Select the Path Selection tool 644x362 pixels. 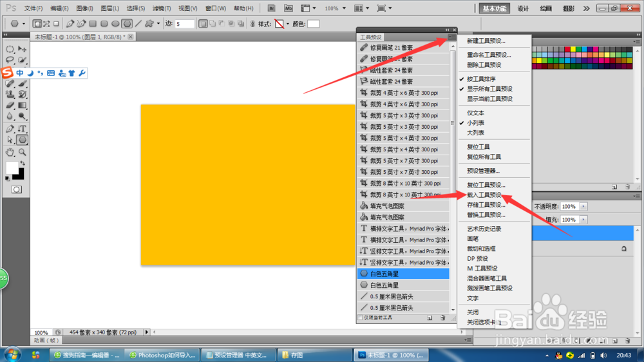click(x=10, y=140)
